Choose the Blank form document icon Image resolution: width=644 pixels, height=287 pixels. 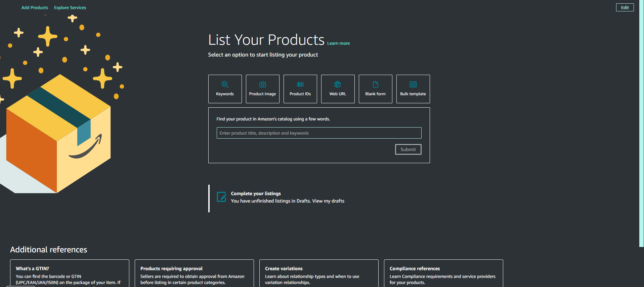click(375, 84)
